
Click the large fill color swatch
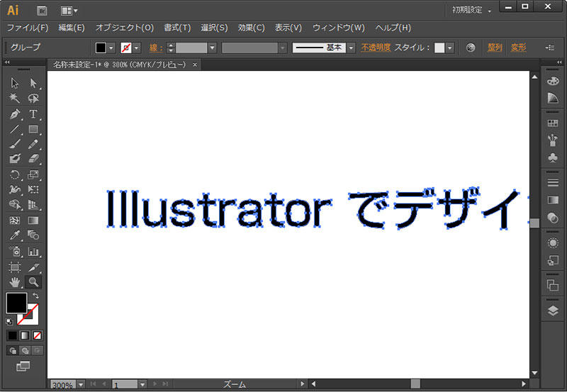point(16,303)
